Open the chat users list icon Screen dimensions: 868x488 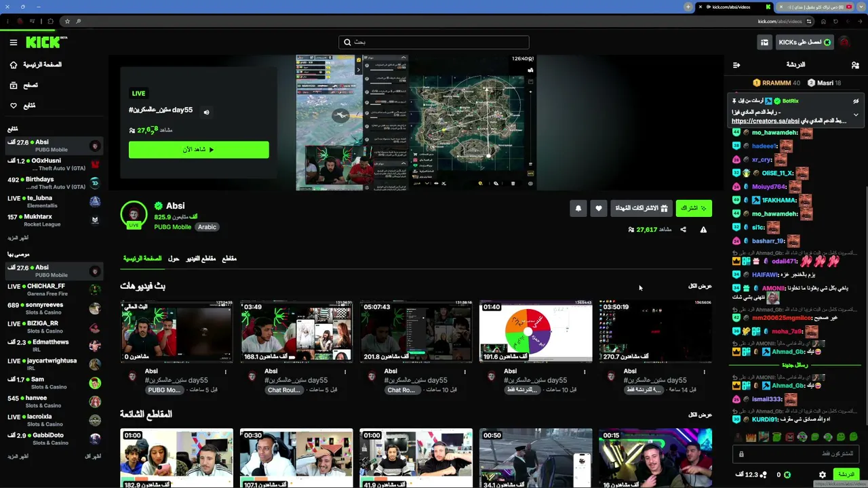pyautogui.click(x=855, y=65)
